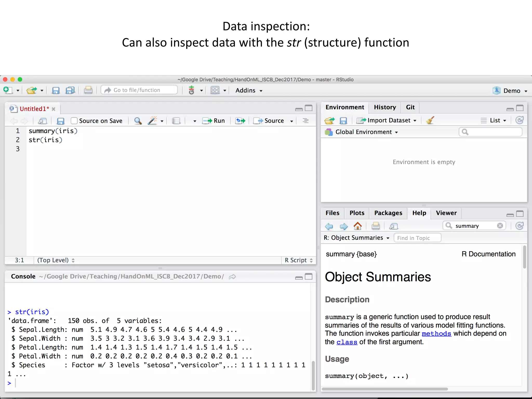Refresh the Help topic
This screenshot has width=532, height=399.
coord(519,226)
